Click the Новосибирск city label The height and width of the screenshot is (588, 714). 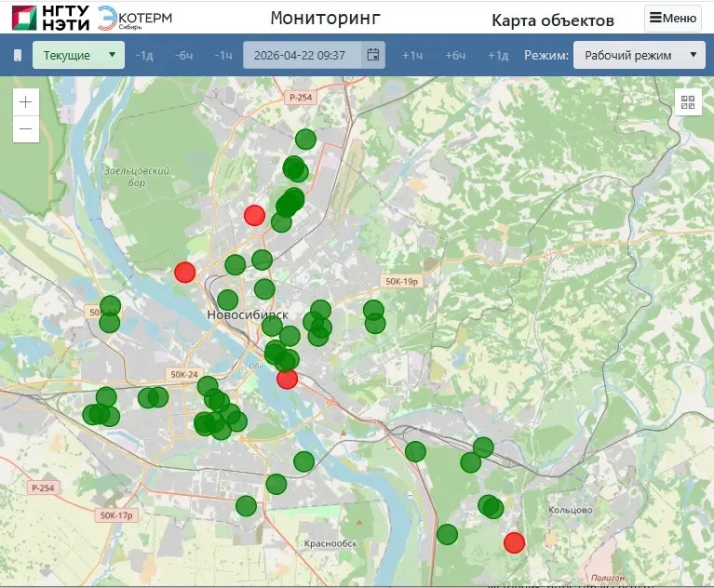tap(248, 314)
